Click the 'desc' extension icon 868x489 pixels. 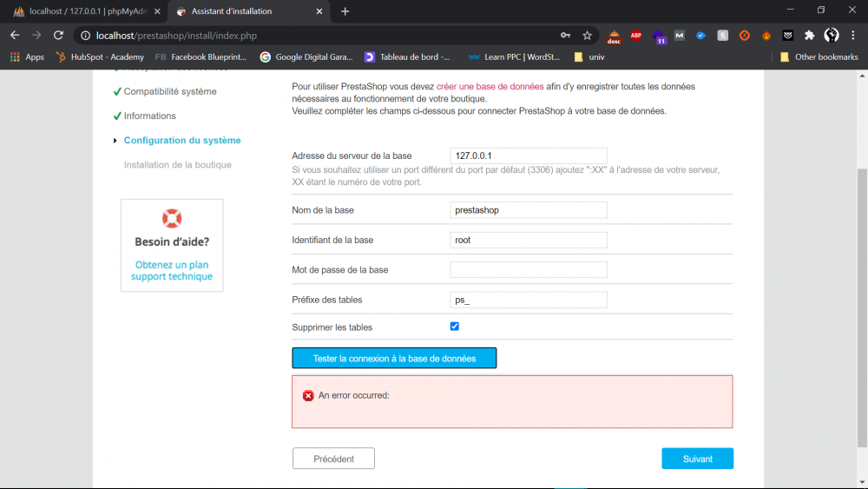[614, 36]
